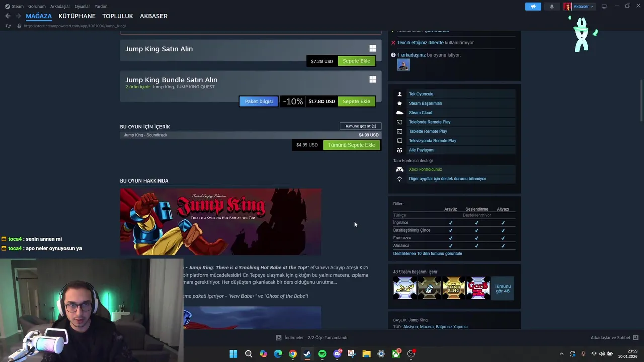
Task: Open File Explorer from the taskbar
Action: [x=366, y=354]
